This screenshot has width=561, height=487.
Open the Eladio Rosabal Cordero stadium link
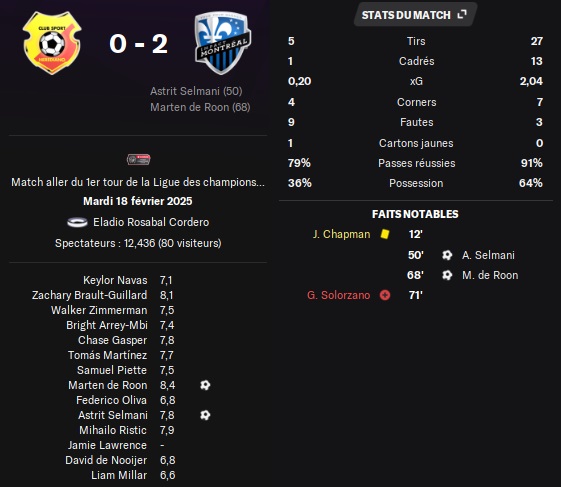click(151, 222)
